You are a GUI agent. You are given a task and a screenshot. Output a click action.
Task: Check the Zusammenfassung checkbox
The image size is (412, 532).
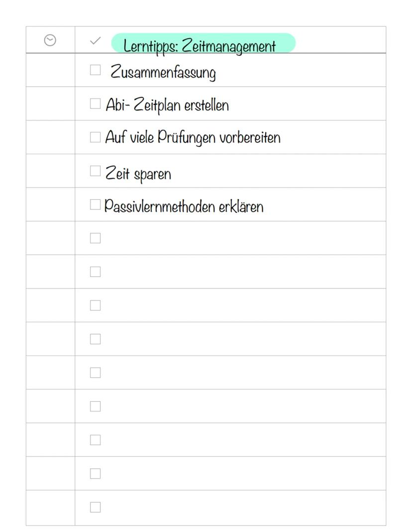pos(95,70)
